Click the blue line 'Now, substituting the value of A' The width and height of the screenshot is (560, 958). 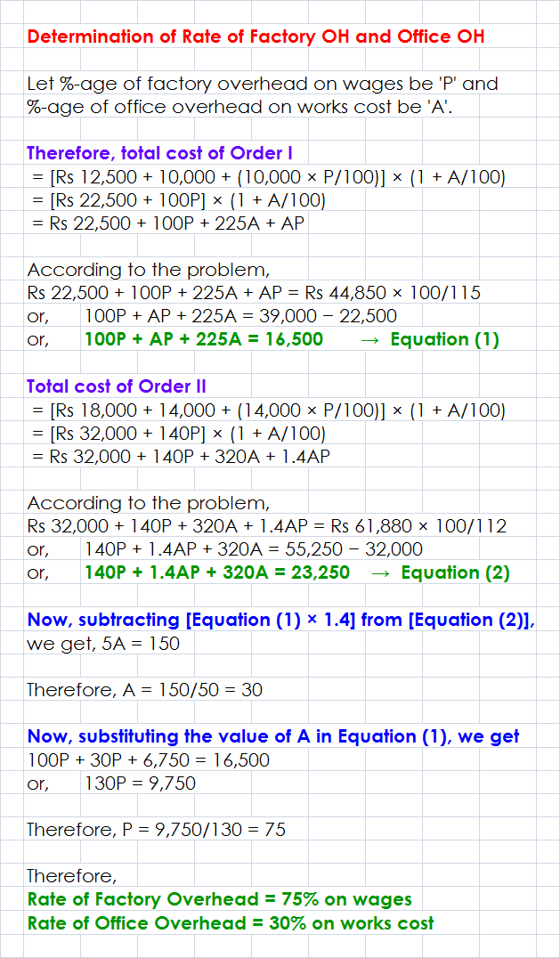[x=273, y=735]
